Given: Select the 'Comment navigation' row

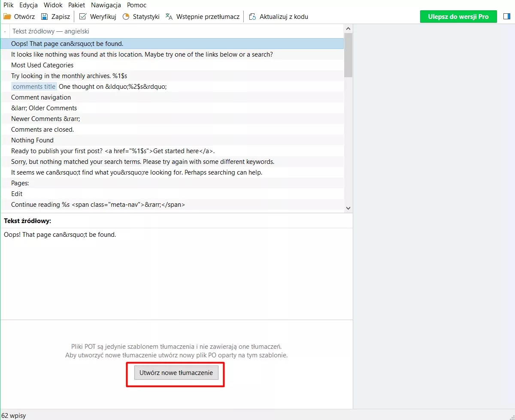Looking at the screenshot, I should pyautogui.click(x=172, y=97).
